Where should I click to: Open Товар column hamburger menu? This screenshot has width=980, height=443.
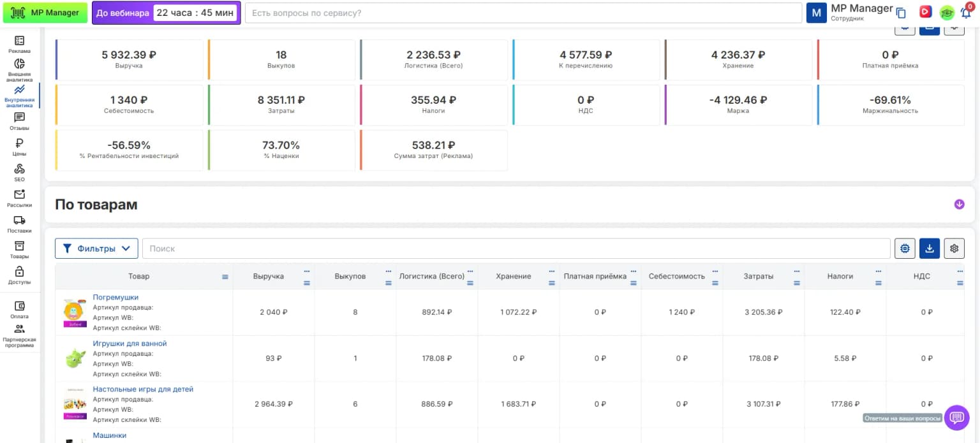225,277
